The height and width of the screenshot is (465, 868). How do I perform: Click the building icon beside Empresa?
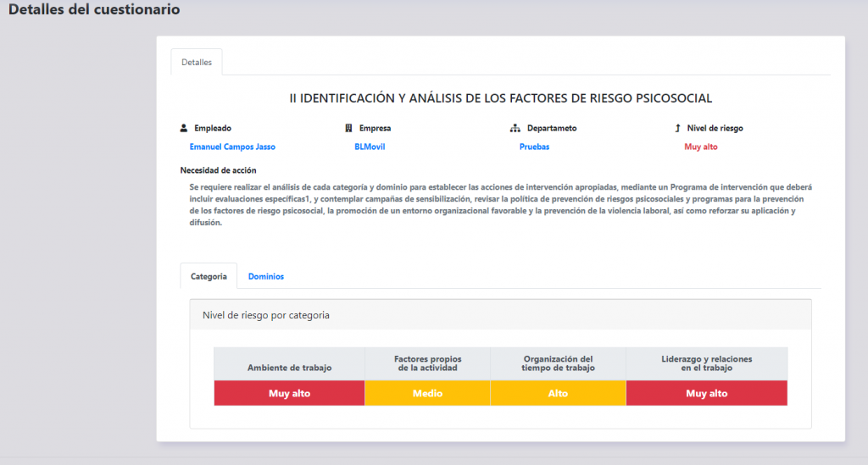pyautogui.click(x=348, y=129)
